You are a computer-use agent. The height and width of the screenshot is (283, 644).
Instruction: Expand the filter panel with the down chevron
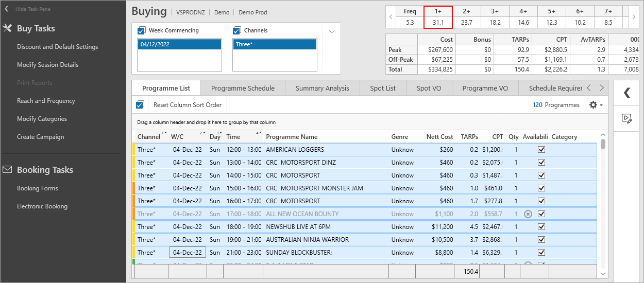click(x=332, y=31)
